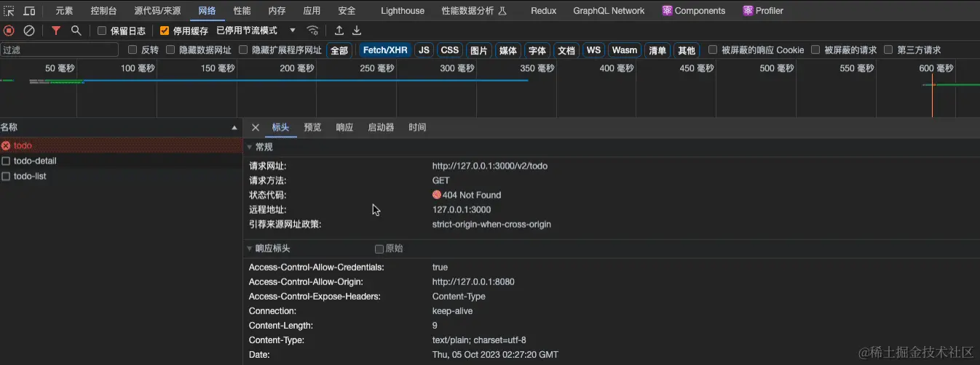980x365 pixels.
Task: Open the Lighthouse tab
Action: coord(403,11)
